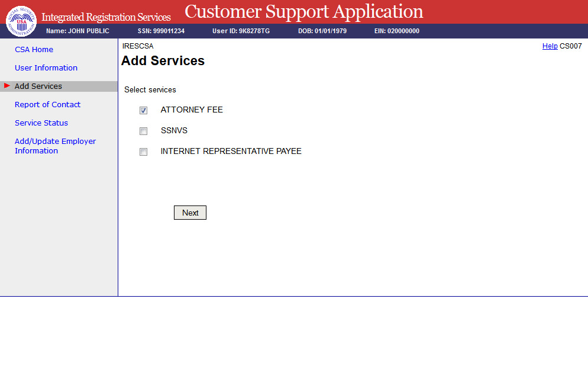This screenshot has height=379, width=588.
Task: View the Service Status page
Action: click(x=41, y=123)
